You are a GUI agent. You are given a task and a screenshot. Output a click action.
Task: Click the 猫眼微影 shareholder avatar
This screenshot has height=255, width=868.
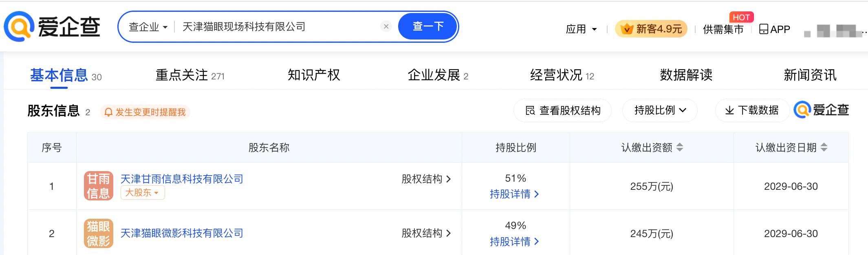coord(98,233)
